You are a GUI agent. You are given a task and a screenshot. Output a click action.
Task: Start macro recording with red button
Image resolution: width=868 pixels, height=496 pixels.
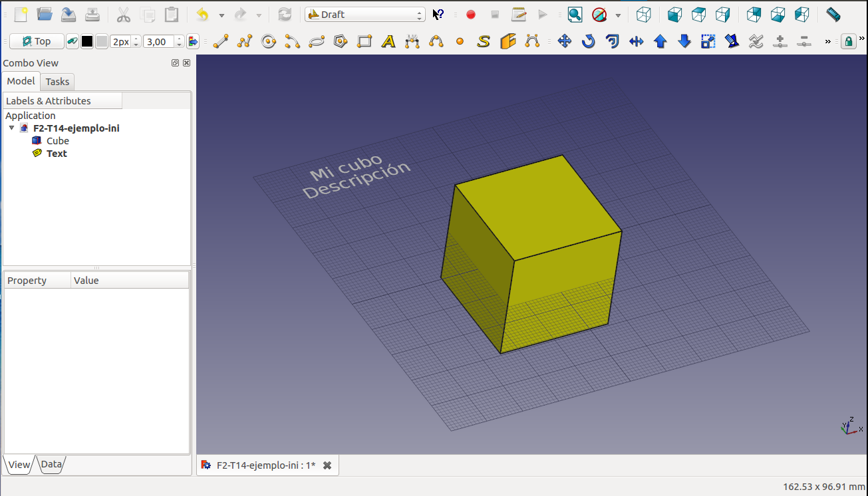click(x=471, y=15)
